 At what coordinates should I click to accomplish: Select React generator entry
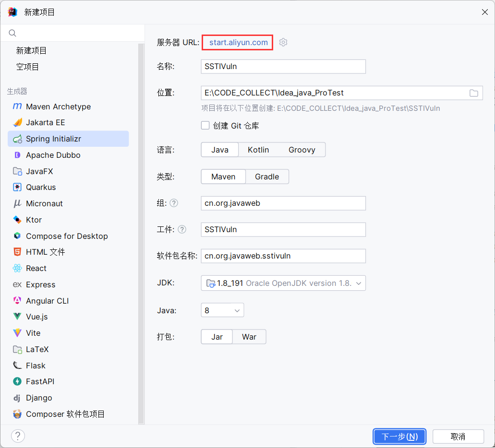tap(68, 268)
